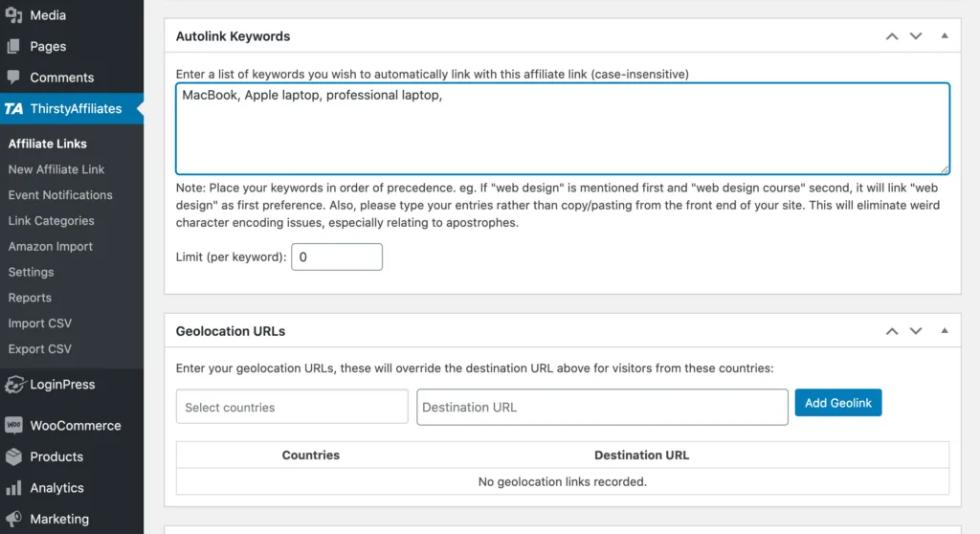This screenshot has width=980, height=534.
Task: Click the Analytics bar chart icon
Action: (13, 488)
